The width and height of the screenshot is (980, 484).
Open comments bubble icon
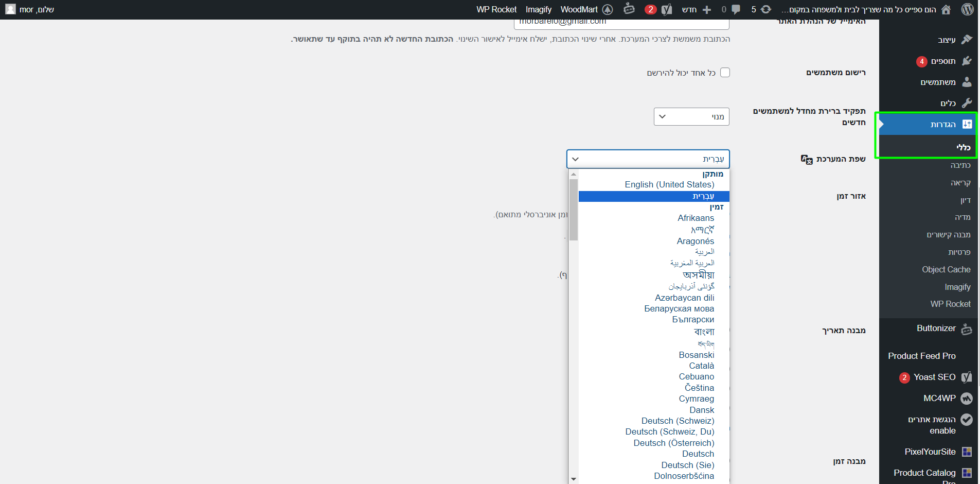736,9
